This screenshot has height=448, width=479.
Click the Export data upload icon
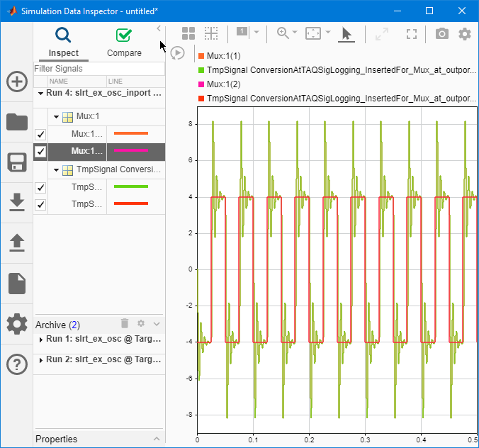click(17, 242)
